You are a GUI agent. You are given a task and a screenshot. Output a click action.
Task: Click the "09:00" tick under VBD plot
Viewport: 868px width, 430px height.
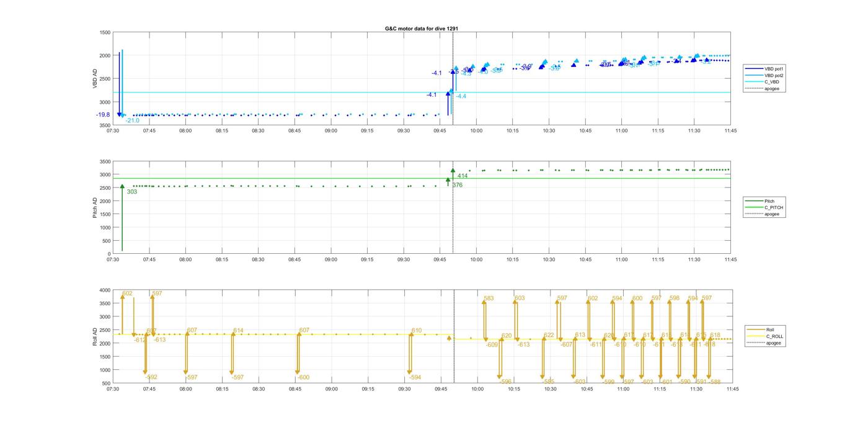click(x=331, y=131)
